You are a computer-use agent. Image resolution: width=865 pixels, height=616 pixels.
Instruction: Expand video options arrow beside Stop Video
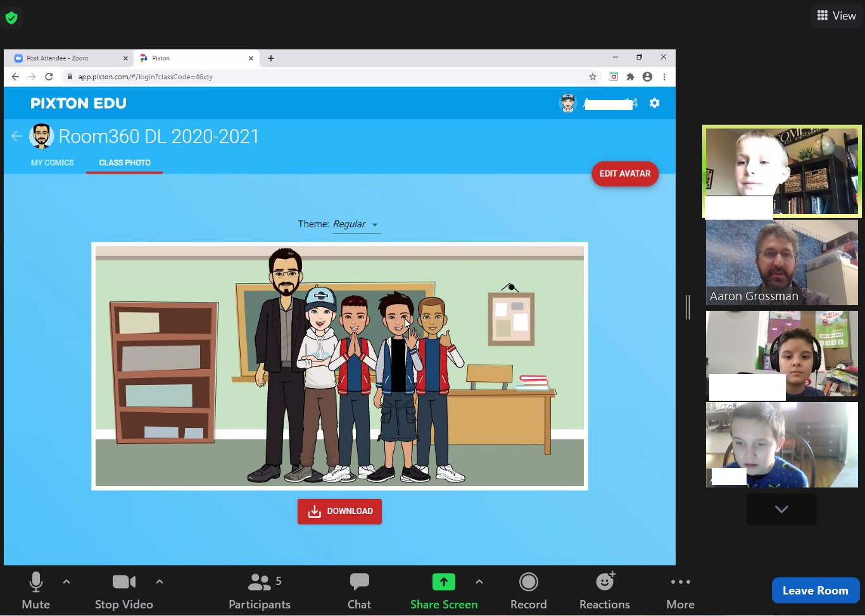(160, 582)
